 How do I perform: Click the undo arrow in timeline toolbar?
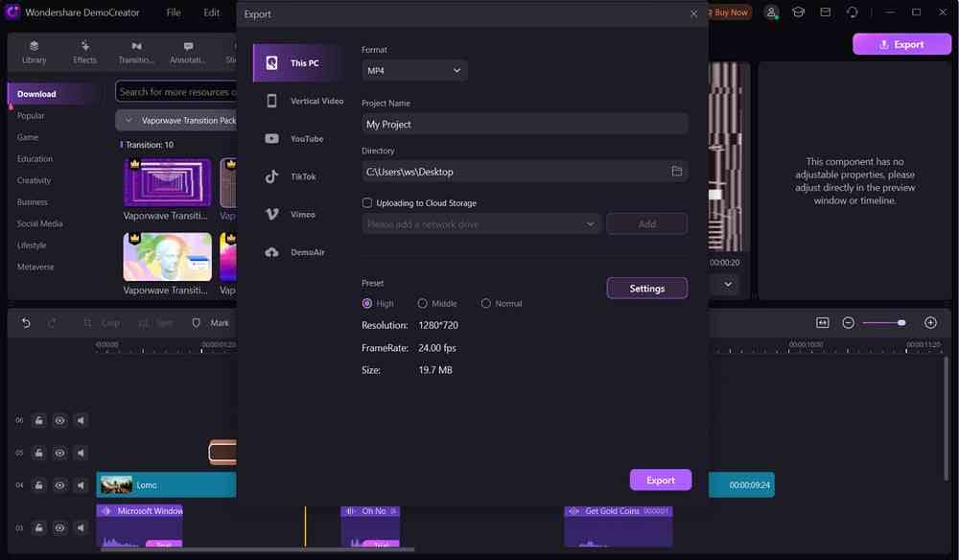click(x=26, y=323)
